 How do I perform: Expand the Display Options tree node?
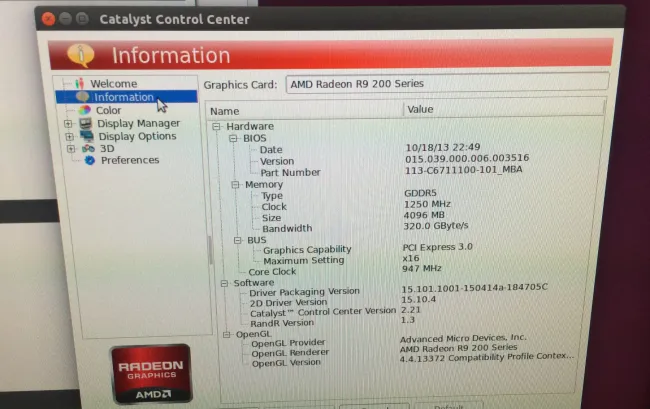[69, 136]
